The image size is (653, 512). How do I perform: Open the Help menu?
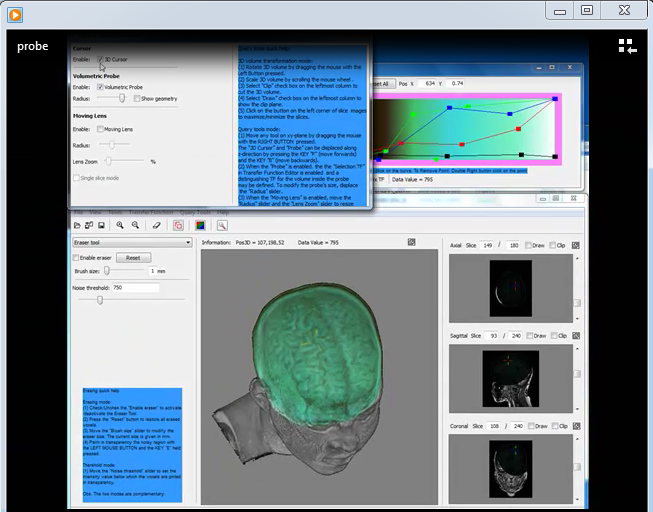(x=223, y=212)
